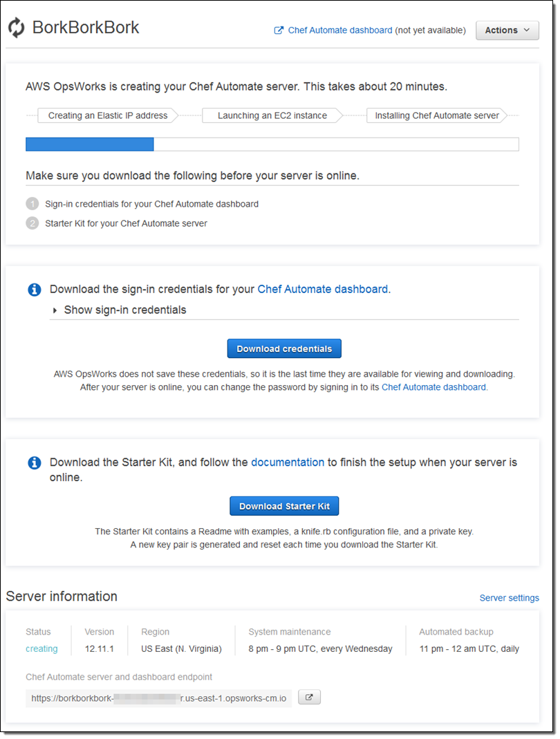Click the Download Starter Kit button
This screenshot has width=560, height=739.
284,506
